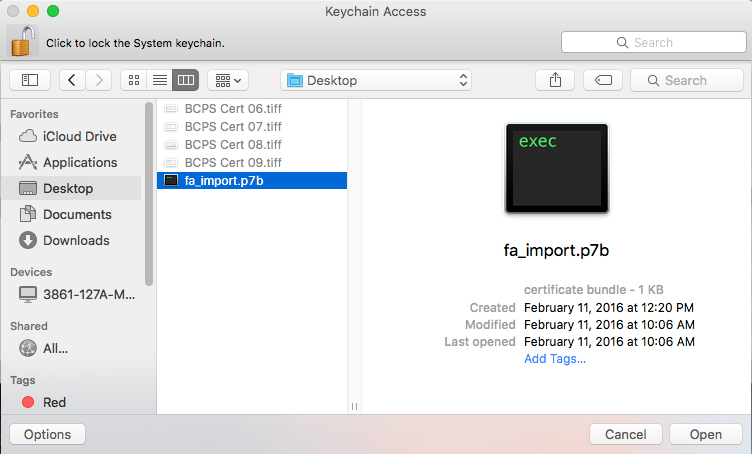
Task: Open the item arrangement dropdown
Action: click(x=228, y=80)
